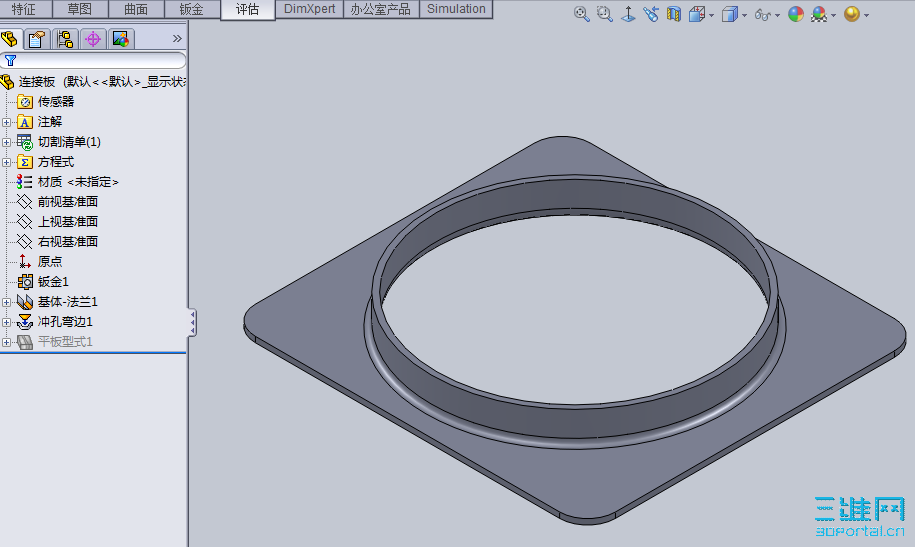The height and width of the screenshot is (547, 915).
Task: Expand the 基体-法兰1 feature
Action: pos(6,302)
